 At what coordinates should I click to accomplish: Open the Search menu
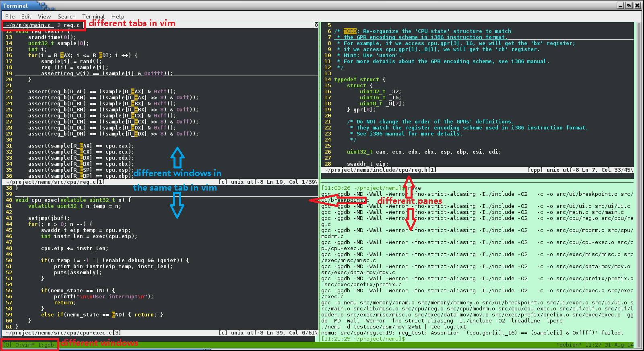66,16
